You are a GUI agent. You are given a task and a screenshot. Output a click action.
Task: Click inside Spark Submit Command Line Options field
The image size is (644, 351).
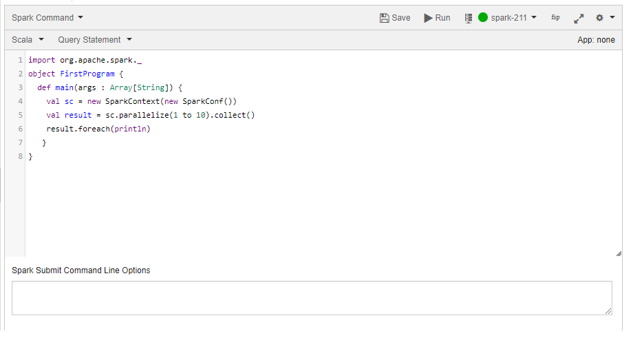tap(312, 298)
